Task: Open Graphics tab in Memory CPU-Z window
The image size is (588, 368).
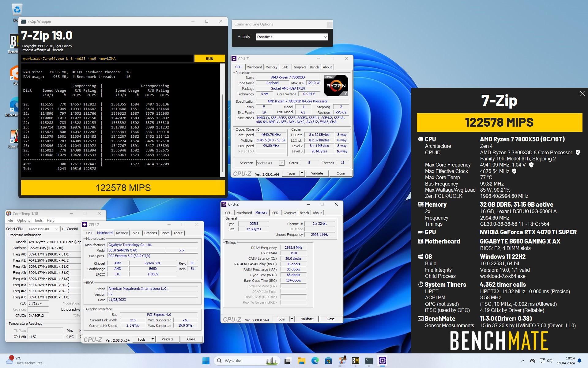Action: coord(290,213)
